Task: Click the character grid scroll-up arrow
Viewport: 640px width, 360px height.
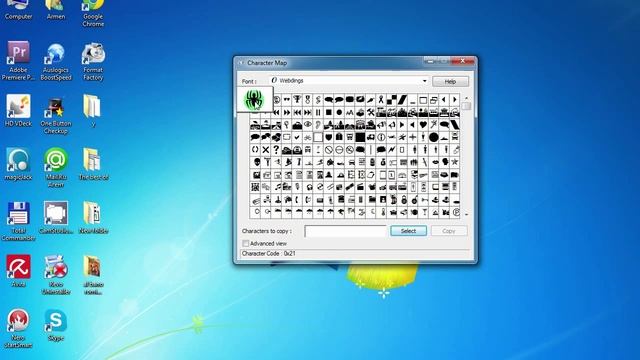Action: tap(466, 98)
